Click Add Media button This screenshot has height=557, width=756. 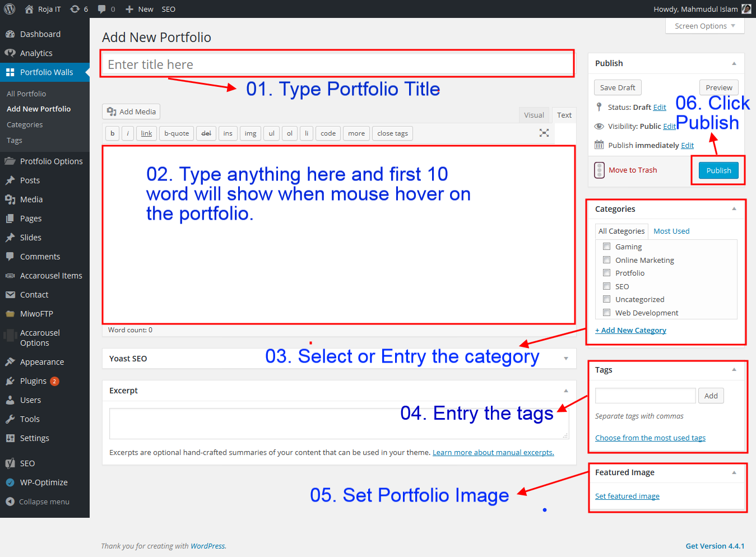(131, 112)
